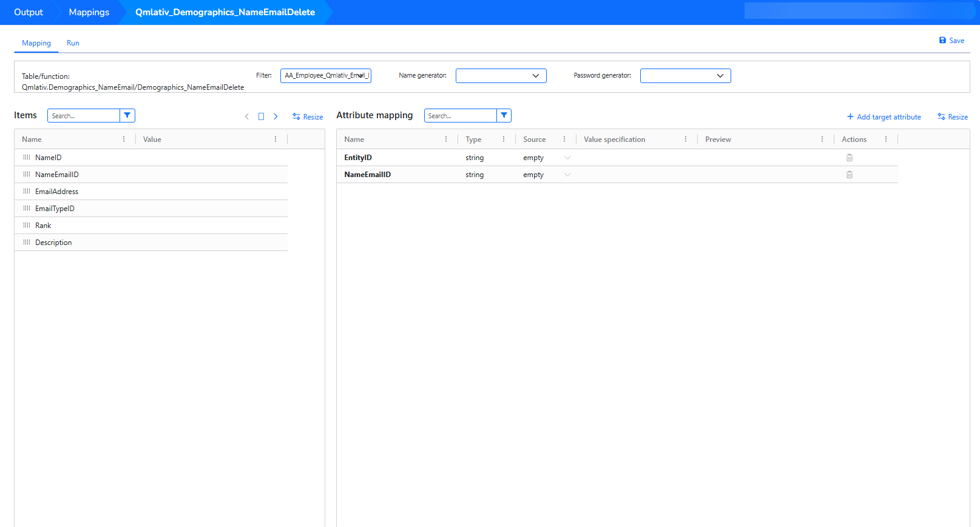This screenshot has height=527, width=980.
Task: Click the Save disk icon
Action: (x=942, y=41)
